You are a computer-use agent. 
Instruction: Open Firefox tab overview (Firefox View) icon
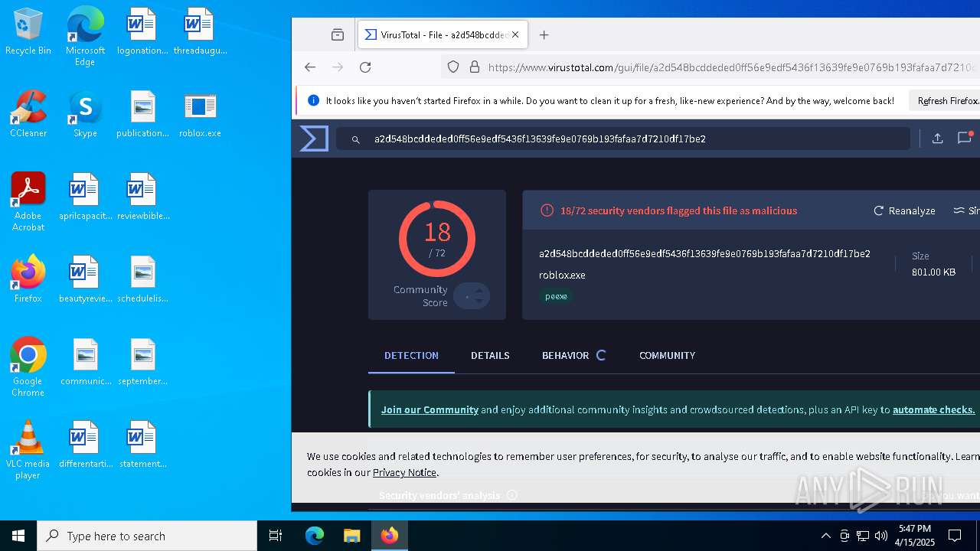338,34
